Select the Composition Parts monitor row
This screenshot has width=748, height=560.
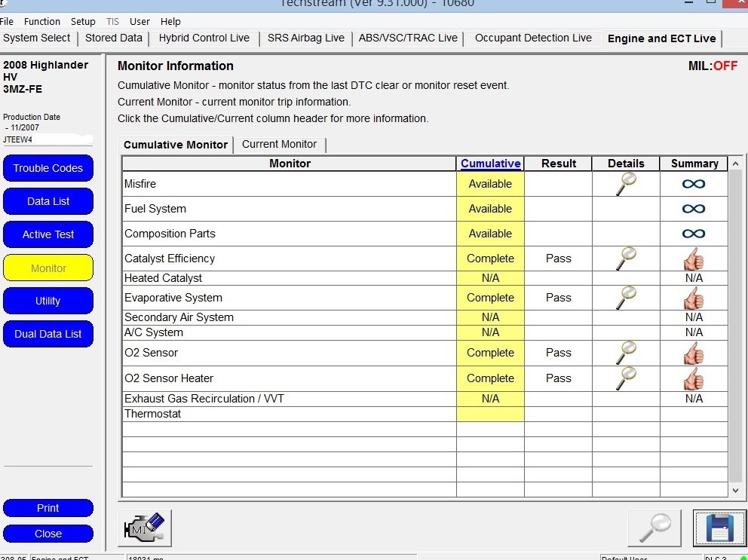(x=425, y=234)
